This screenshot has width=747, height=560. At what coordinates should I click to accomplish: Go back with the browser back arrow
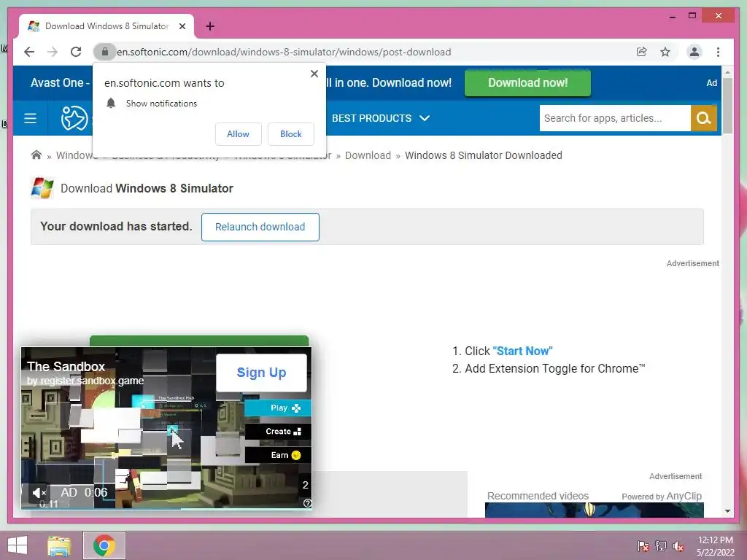[29, 52]
